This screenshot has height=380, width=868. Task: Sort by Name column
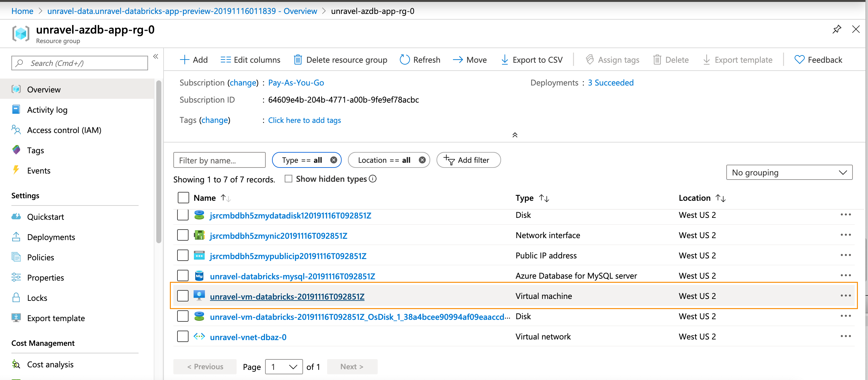pyautogui.click(x=212, y=198)
